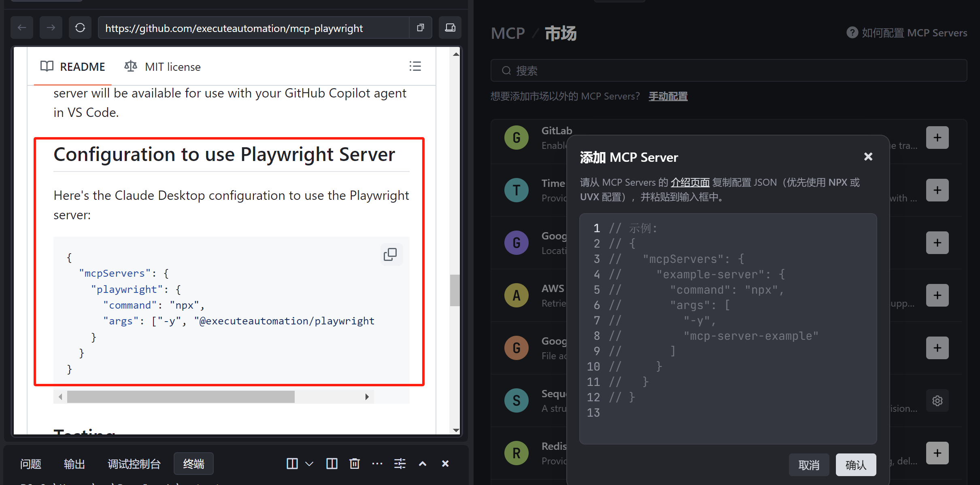Add the Redis MCP server
This screenshot has width=980, height=485.
click(x=937, y=453)
